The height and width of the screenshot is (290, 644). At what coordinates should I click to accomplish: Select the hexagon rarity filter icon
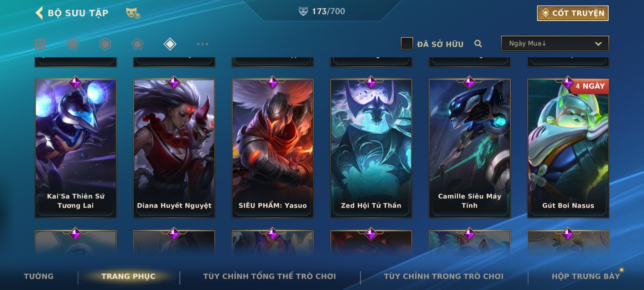pyautogui.click(x=105, y=44)
